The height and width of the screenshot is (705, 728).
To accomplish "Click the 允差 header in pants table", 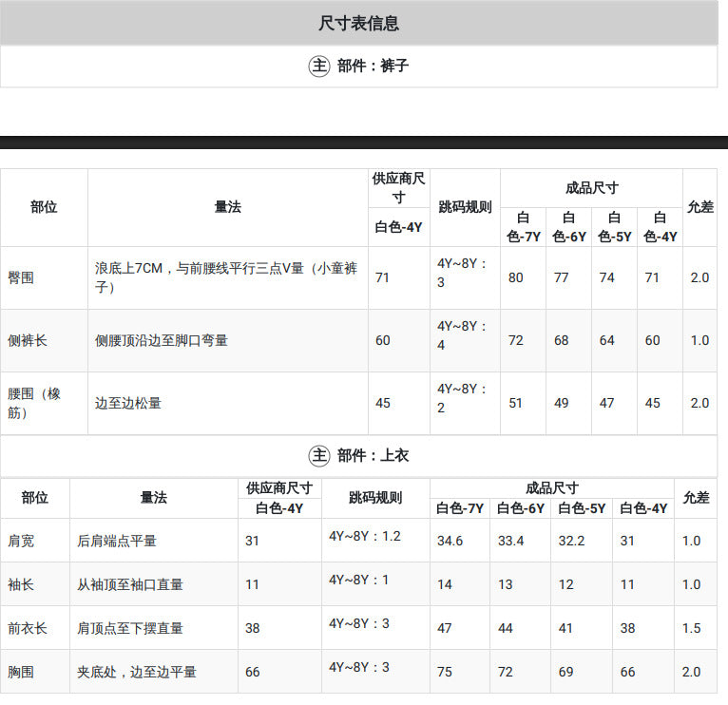I will 700,207.
